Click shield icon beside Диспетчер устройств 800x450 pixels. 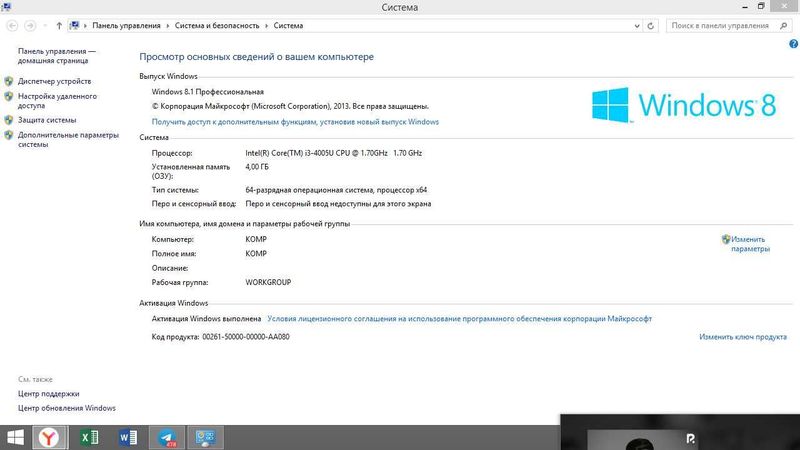click(9, 81)
